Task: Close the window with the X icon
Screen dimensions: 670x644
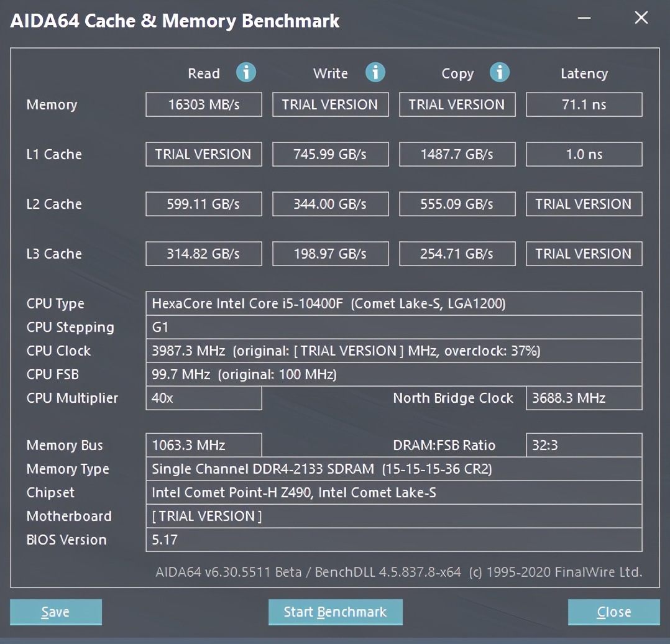Action: coord(641,18)
